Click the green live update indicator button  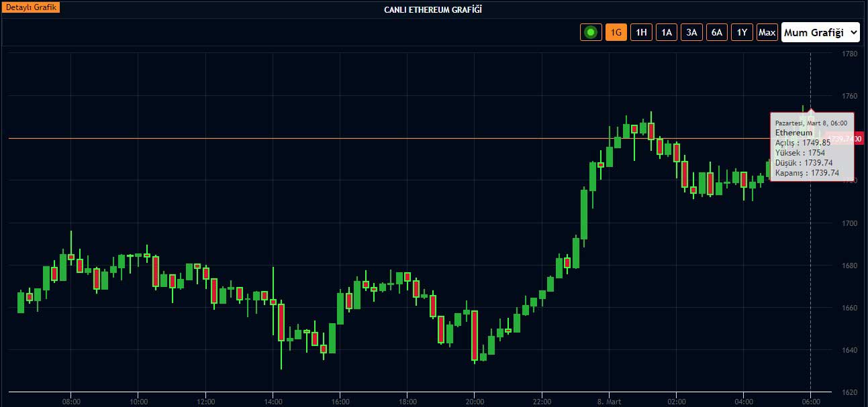[x=591, y=32]
